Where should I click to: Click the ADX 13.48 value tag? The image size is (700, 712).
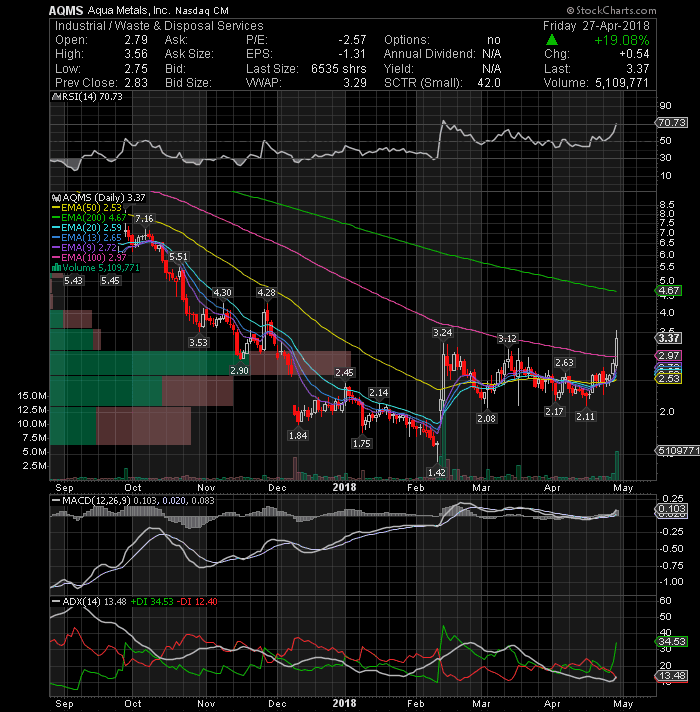tap(671, 676)
